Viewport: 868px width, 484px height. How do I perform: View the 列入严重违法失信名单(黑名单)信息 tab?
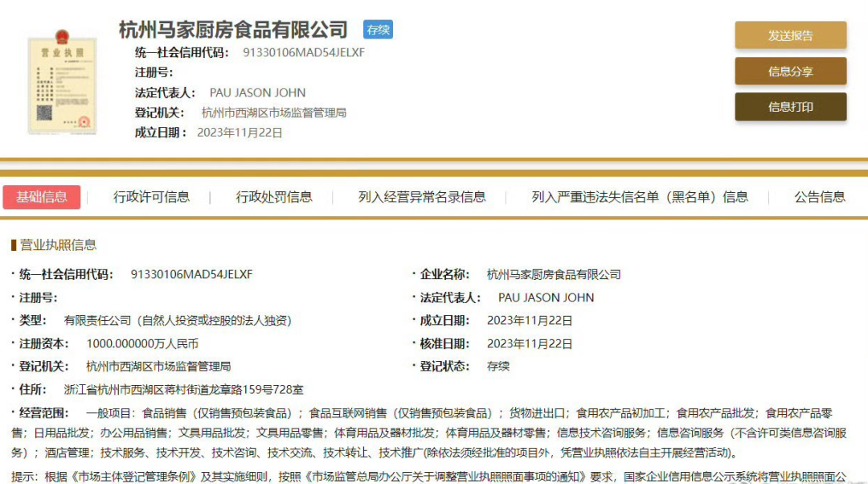[x=639, y=197]
